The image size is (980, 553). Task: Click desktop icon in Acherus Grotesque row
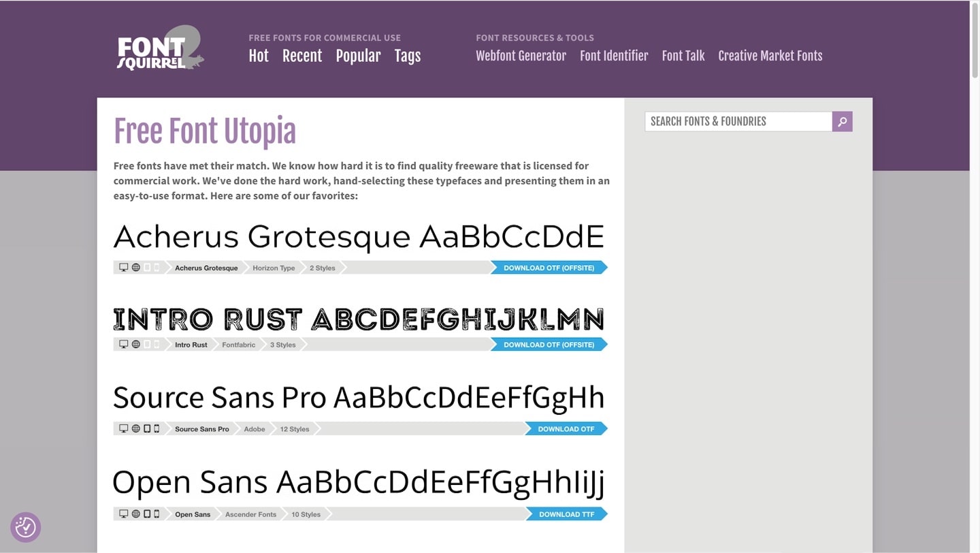coord(124,268)
